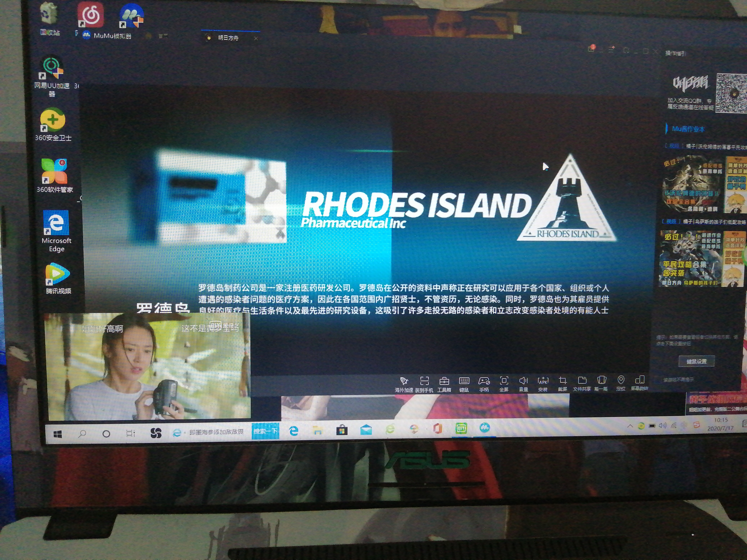
Task: Open the 橘子|沃伦姆德的薄暮 video link
Action: coord(706,146)
